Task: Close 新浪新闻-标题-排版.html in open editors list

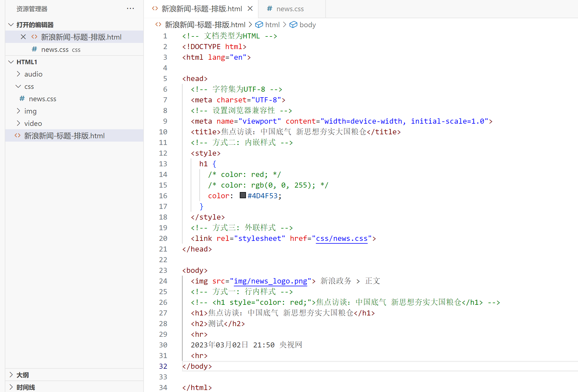Action: 23,37
